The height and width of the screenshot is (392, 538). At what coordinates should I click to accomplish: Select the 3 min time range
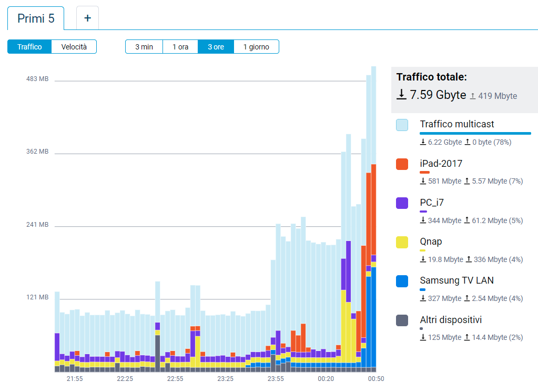[x=144, y=47]
